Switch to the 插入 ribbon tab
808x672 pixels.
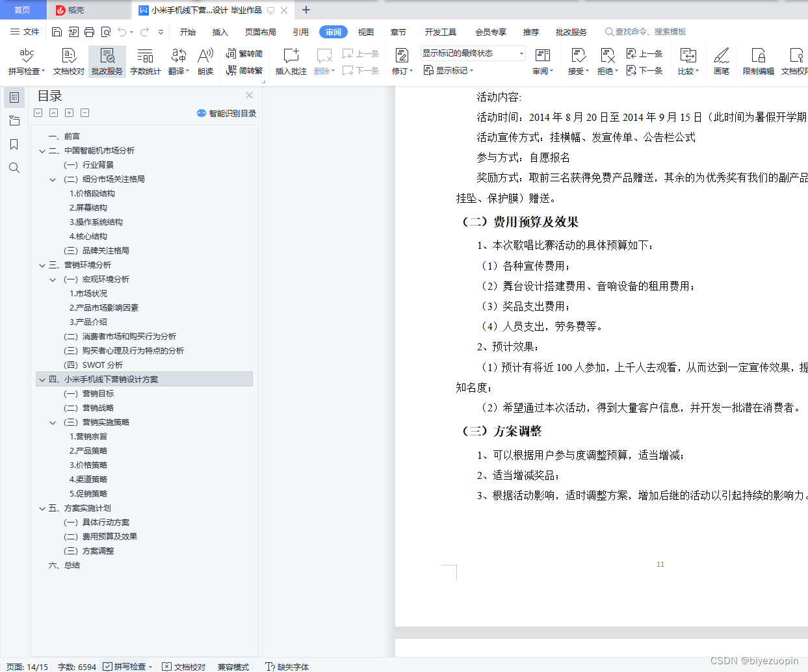220,32
